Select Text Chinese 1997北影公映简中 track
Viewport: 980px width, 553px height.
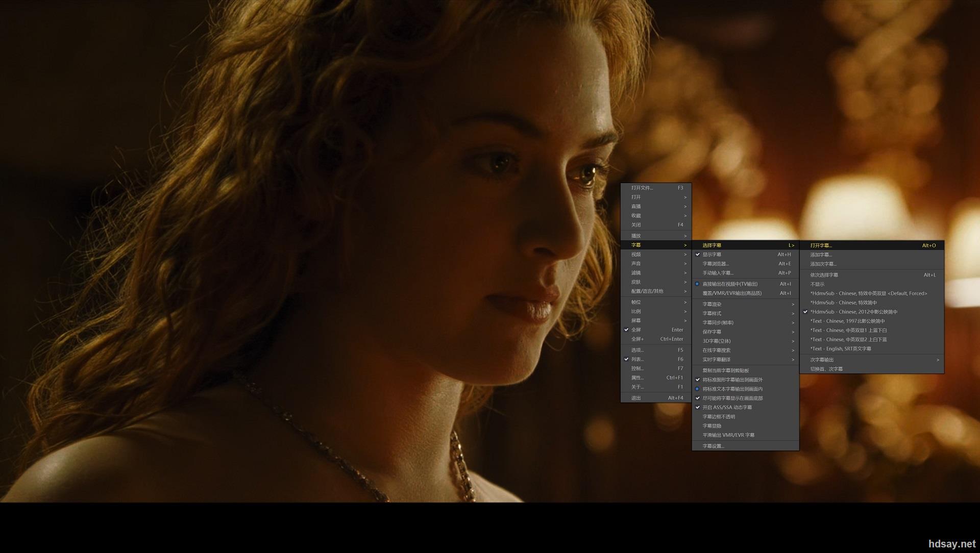click(872, 321)
